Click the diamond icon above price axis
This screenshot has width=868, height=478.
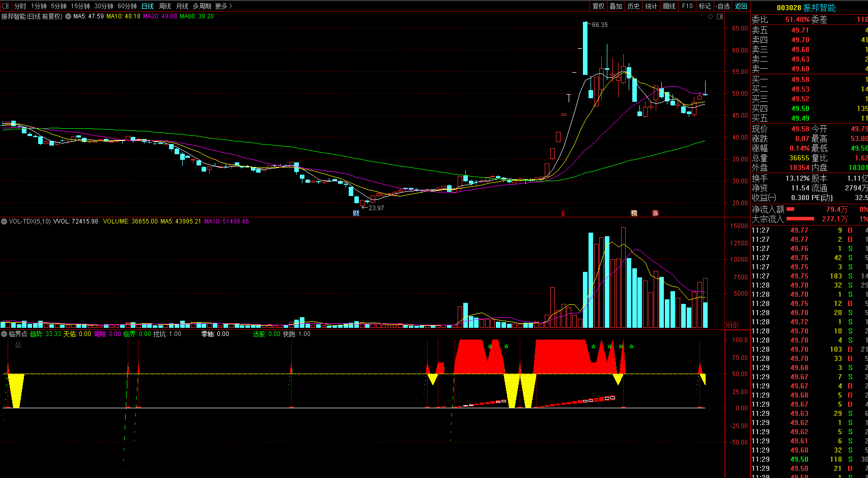click(x=711, y=16)
